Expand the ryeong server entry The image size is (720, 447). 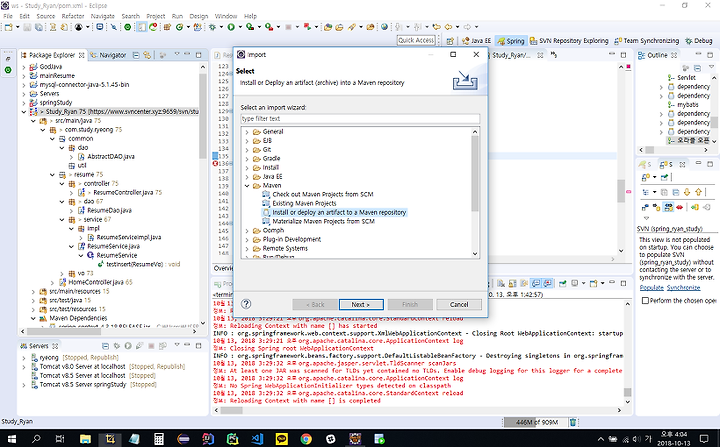coord(24,358)
